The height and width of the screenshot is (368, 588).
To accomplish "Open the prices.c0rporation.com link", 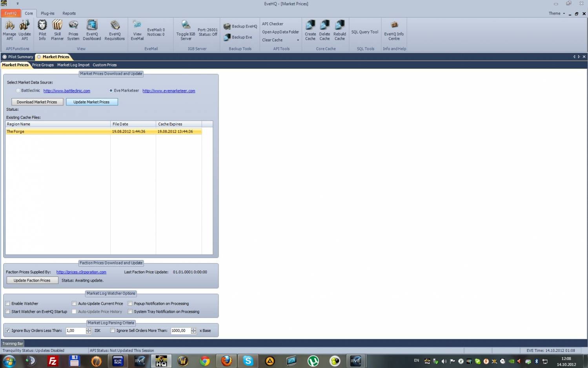I will click(81, 272).
